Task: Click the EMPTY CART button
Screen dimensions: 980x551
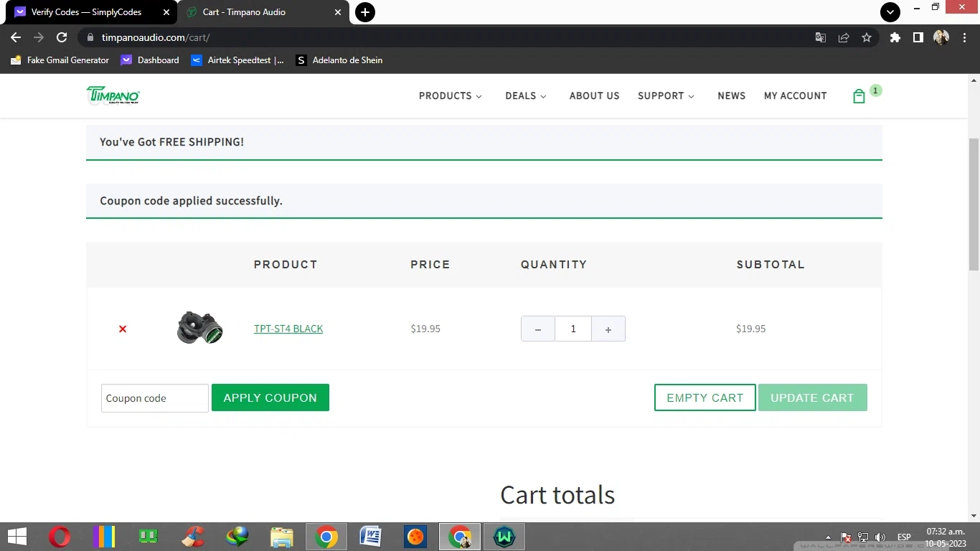Action: coord(705,397)
